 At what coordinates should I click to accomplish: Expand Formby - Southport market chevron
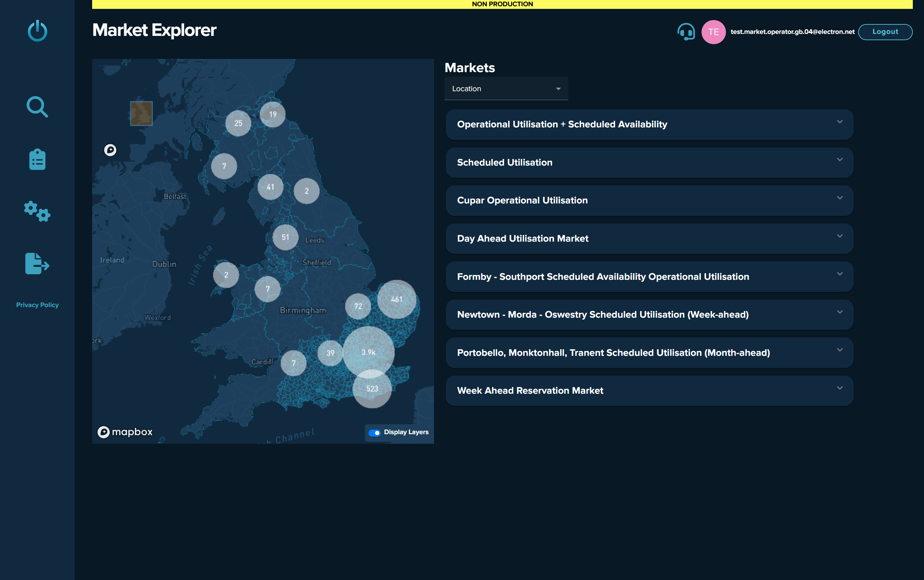(840, 274)
